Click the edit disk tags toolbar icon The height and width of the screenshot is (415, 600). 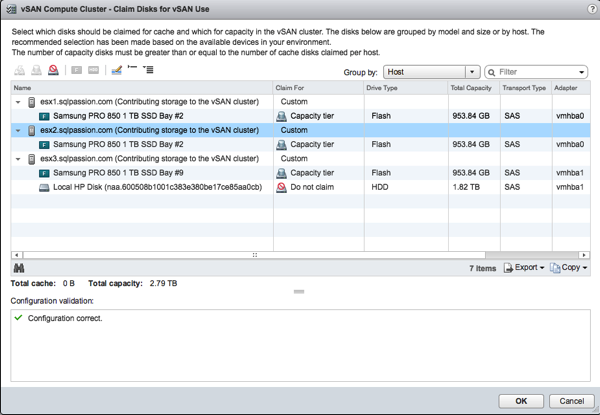116,71
